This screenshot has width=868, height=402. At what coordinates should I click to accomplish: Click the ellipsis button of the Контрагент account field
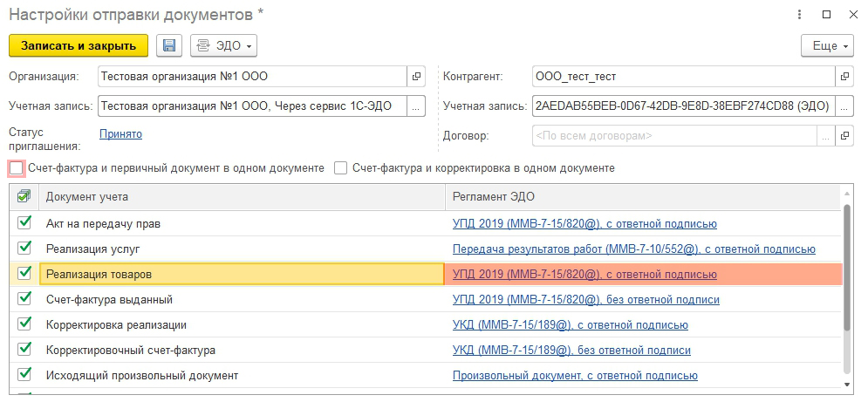pos(844,106)
